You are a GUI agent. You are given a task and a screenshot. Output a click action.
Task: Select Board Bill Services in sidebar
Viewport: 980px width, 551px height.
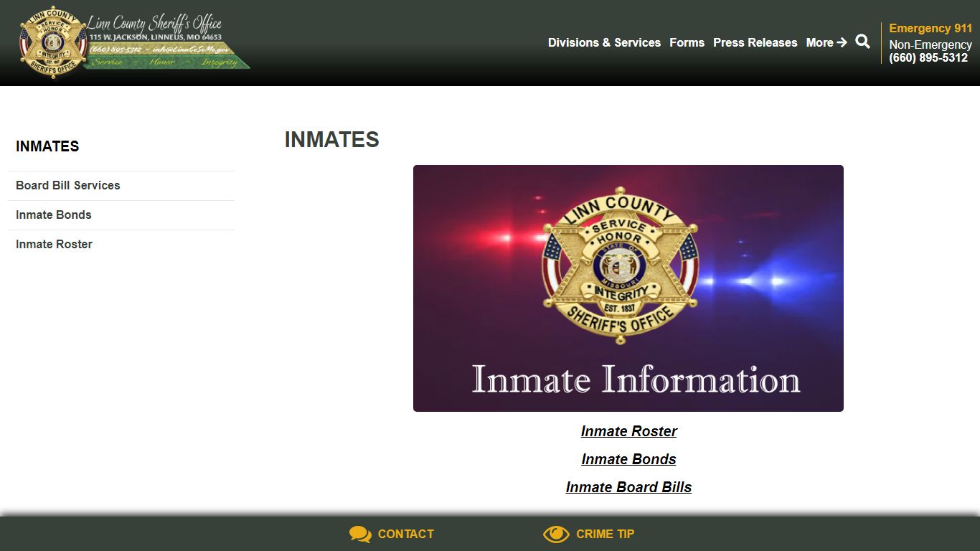[121, 185]
